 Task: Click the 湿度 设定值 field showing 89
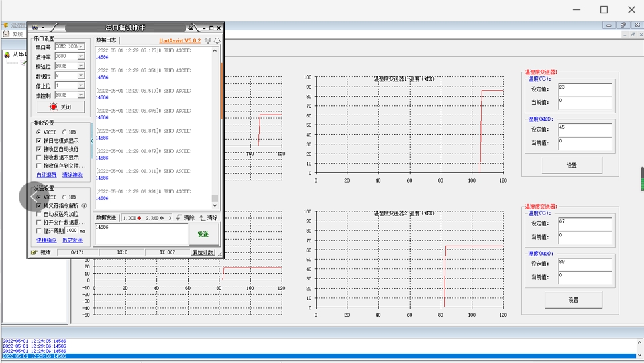[x=585, y=264]
